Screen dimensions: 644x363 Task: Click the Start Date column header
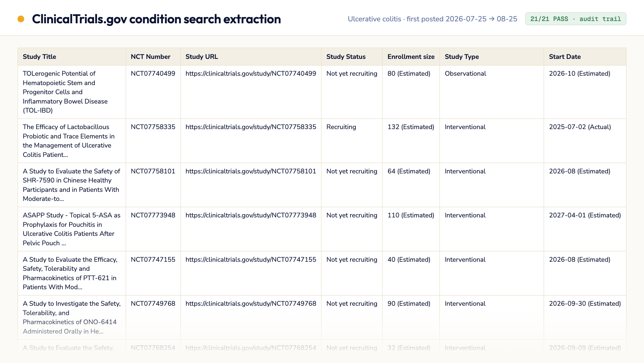[585, 57]
